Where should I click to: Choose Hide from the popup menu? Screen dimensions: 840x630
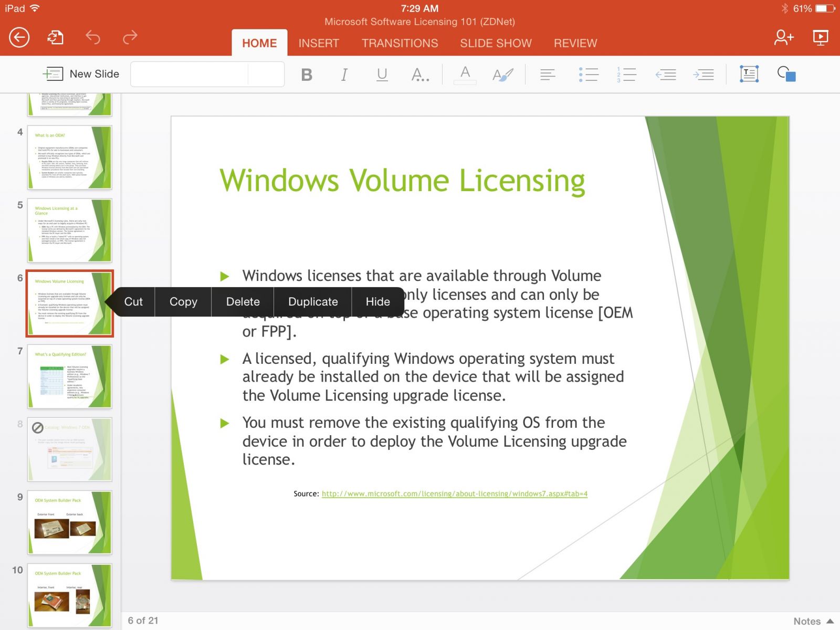point(377,302)
